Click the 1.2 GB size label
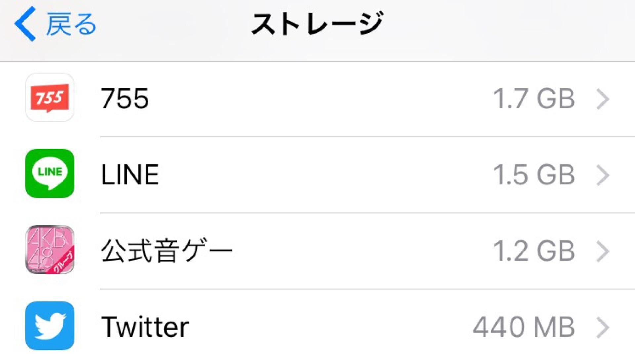Viewport: 635px width, 364px height. point(534,251)
